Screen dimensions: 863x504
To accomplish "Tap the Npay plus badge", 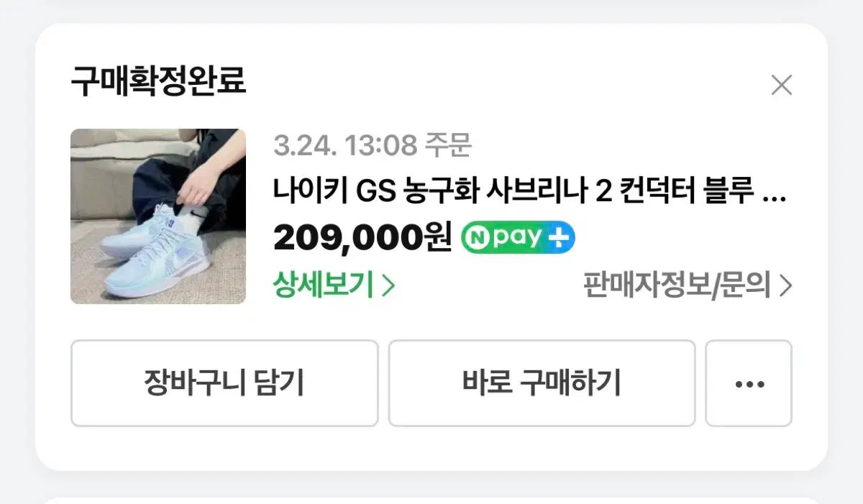I will pos(518,238).
